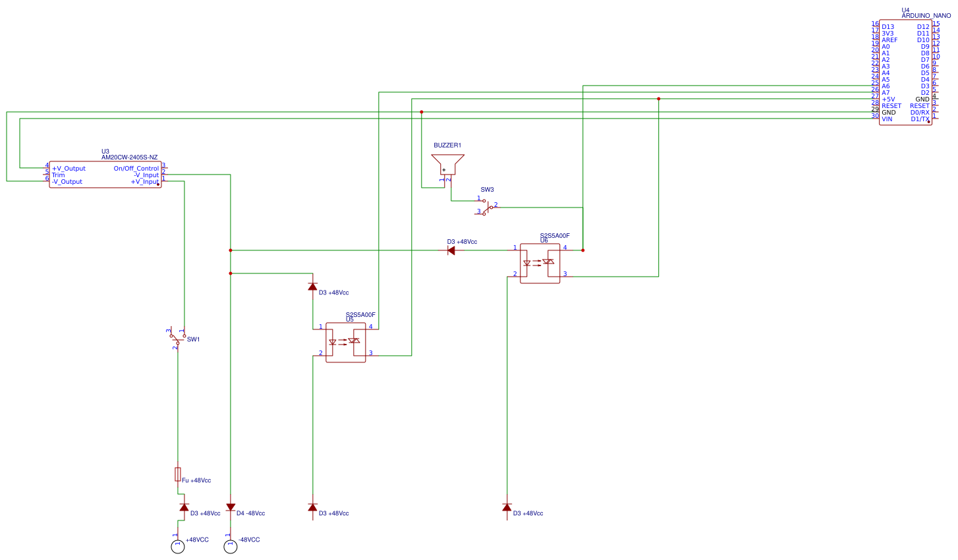Screen dimensions: 958x560
Task: Select the D3 diode directly above U5 pin 1
Action: click(x=312, y=287)
